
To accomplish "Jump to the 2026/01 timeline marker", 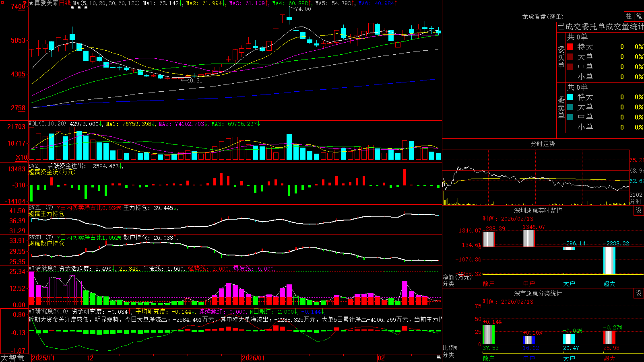I will click(x=254, y=358).
